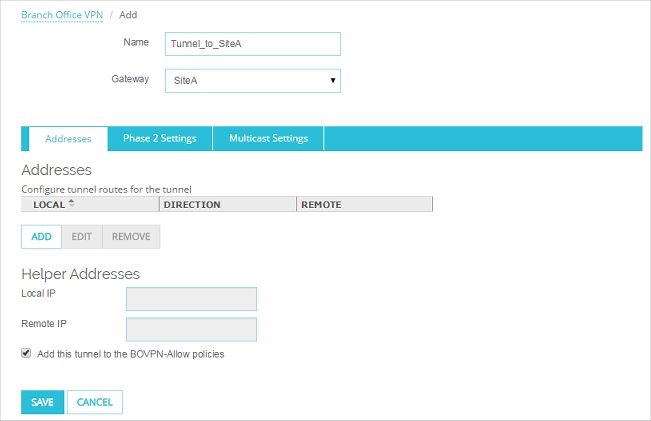Click the REMOVE tunnel route button
This screenshot has height=421, width=651.
(131, 237)
